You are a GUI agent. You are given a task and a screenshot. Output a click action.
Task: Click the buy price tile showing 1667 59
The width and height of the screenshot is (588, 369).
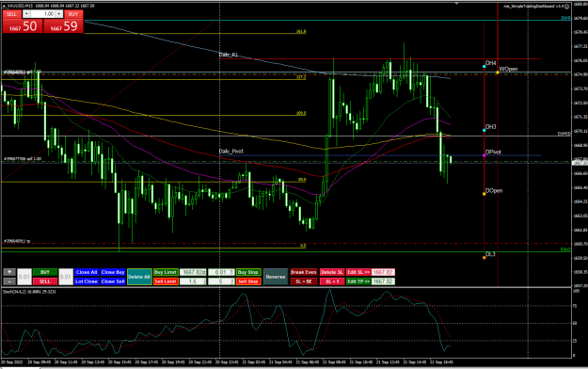pos(63,26)
